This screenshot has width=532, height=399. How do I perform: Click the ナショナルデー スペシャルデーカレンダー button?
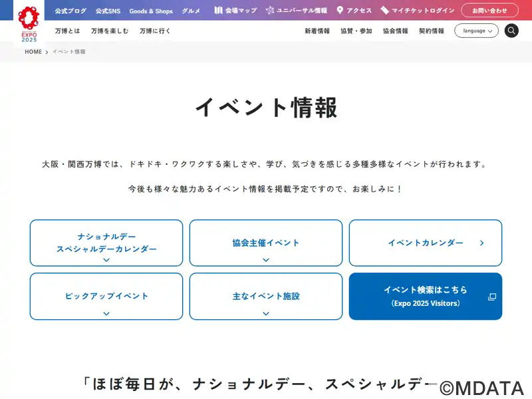pos(106,243)
